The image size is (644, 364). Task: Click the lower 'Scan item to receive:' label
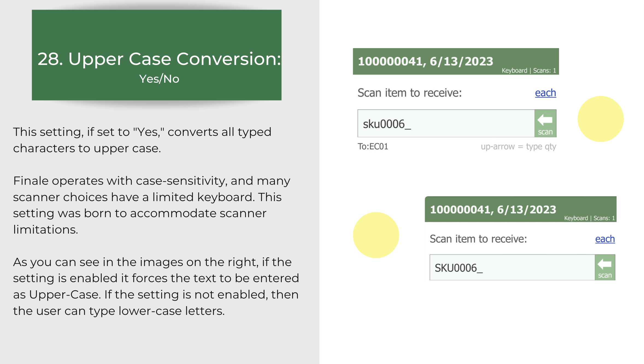click(x=478, y=239)
